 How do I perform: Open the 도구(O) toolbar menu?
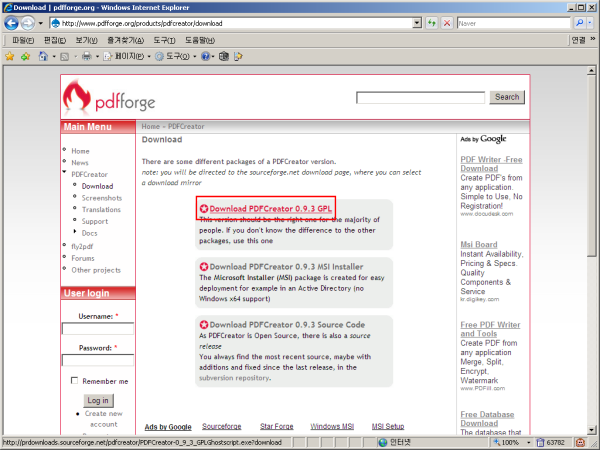coord(176,57)
